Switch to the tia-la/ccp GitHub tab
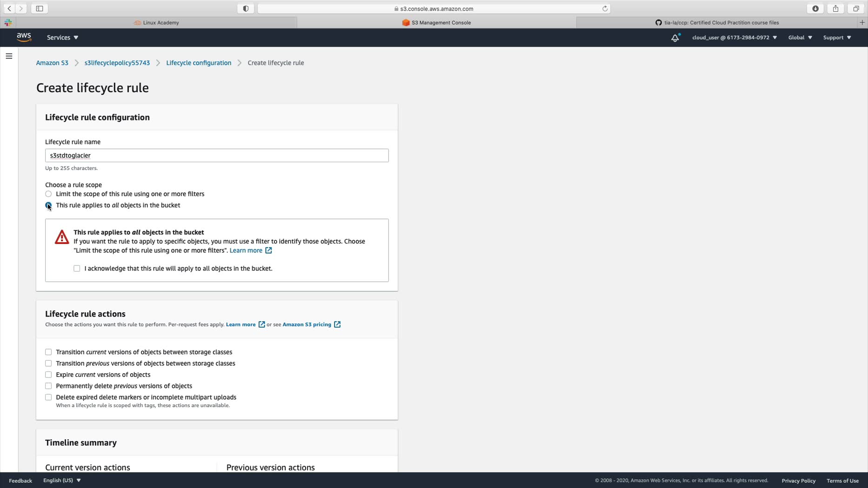Image resolution: width=868 pixels, height=488 pixels. point(717,22)
